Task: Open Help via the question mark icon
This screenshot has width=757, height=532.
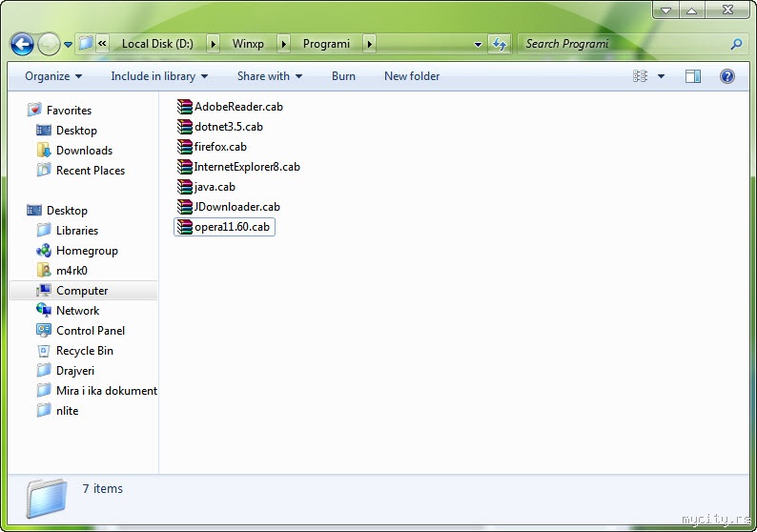Action: (727, 76)
